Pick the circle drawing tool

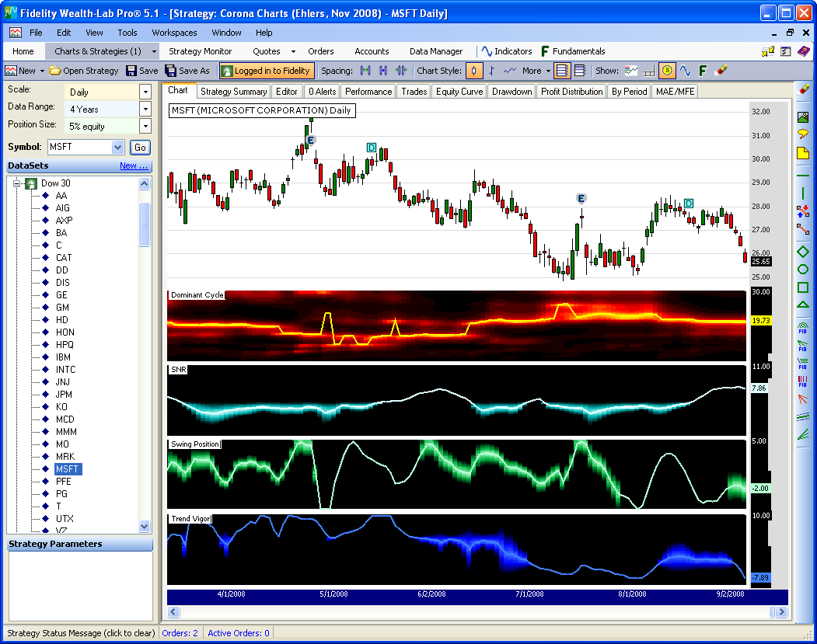point(803,270)
